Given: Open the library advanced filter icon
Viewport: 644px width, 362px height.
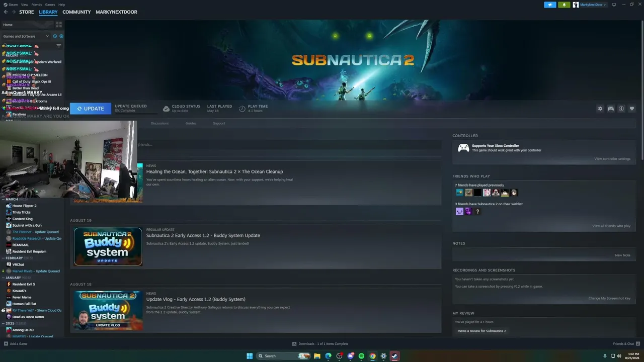Looking at the screenshot, I should 58,46.
